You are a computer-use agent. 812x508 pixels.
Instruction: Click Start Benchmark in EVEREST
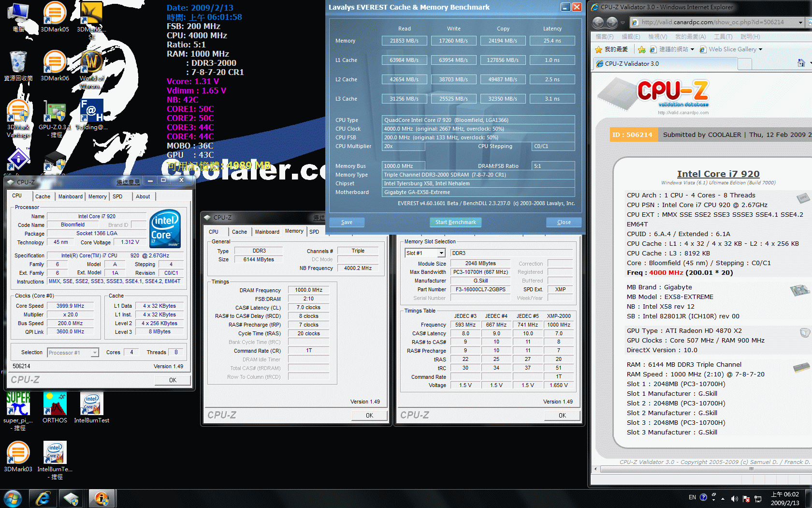[455, 222]
